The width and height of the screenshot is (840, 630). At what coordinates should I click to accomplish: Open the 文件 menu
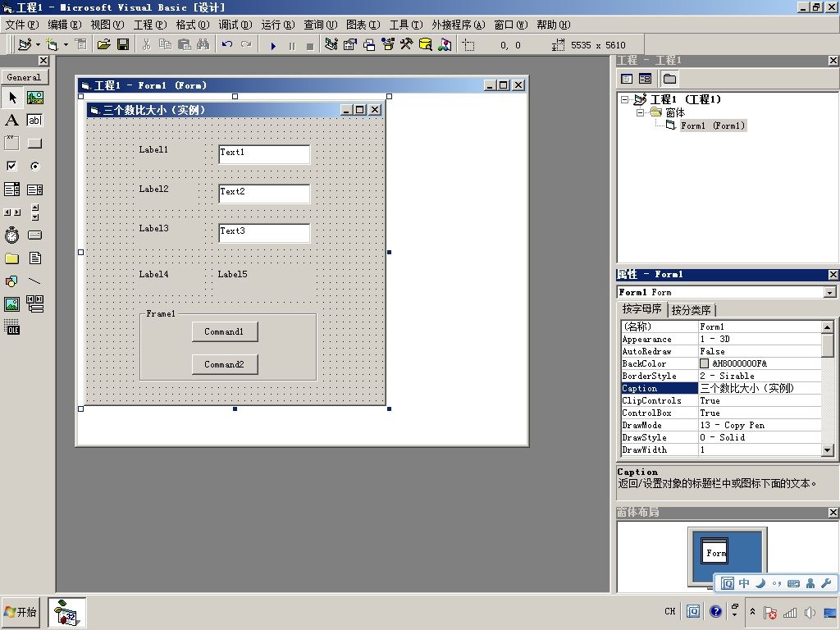22,25
